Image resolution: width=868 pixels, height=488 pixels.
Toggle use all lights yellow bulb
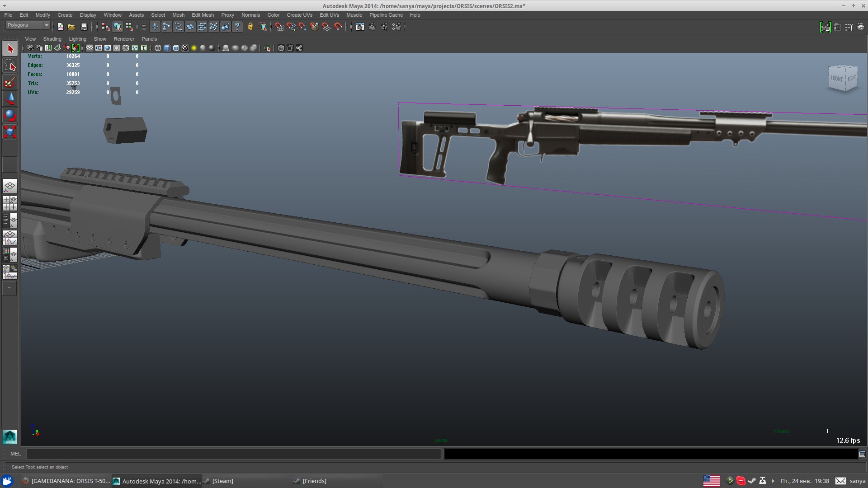[194, 48]
